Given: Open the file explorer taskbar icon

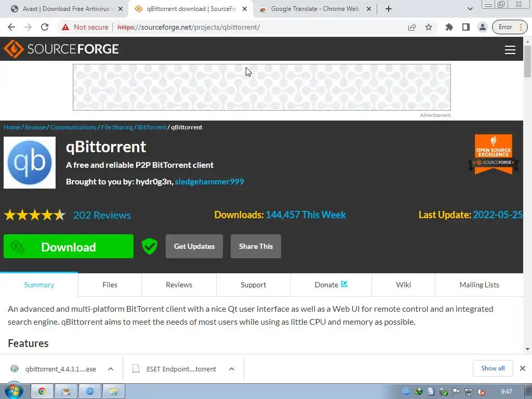Looking at the screenshot, I should (113, 392).
